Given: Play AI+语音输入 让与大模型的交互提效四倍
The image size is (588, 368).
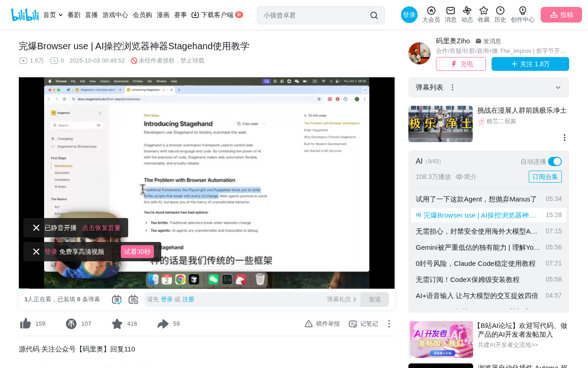Looking at the screenshot, I should click(489, 295).
